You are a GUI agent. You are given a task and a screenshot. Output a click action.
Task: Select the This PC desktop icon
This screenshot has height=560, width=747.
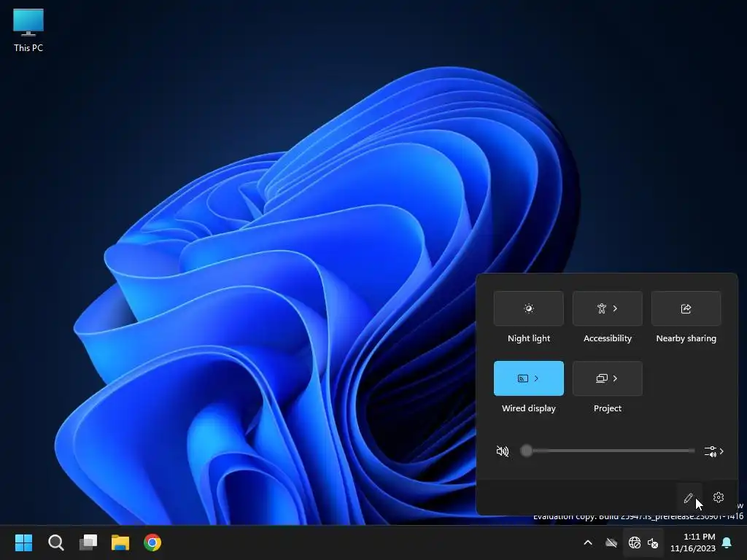(28, 31)
